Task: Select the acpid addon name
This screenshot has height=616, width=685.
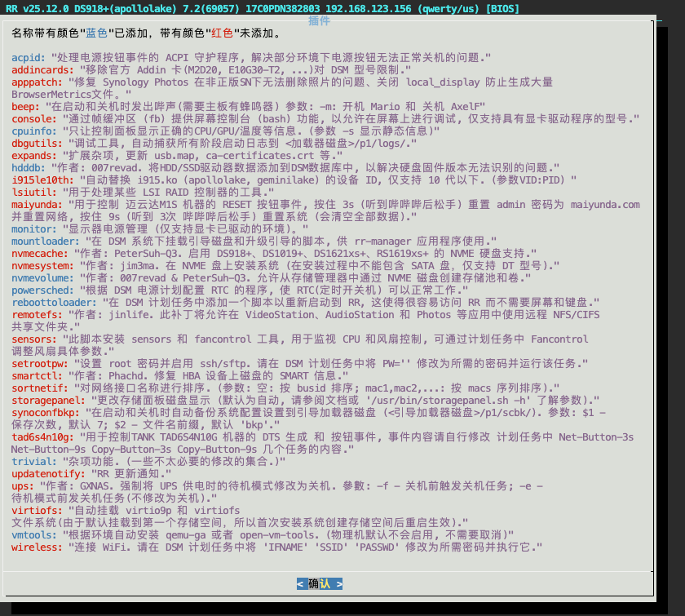Action: click(28, 59)
